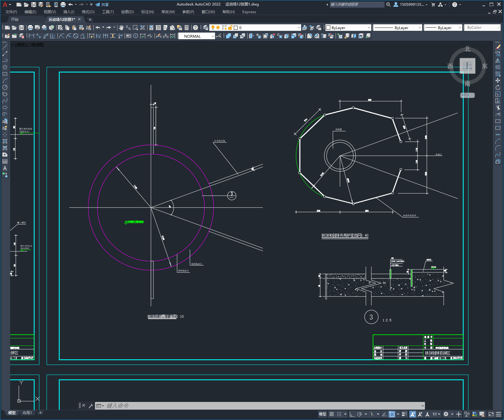Toggle snap mode in status bar
This screenshot has height=420, width=504.
click(x=339, y=414)
